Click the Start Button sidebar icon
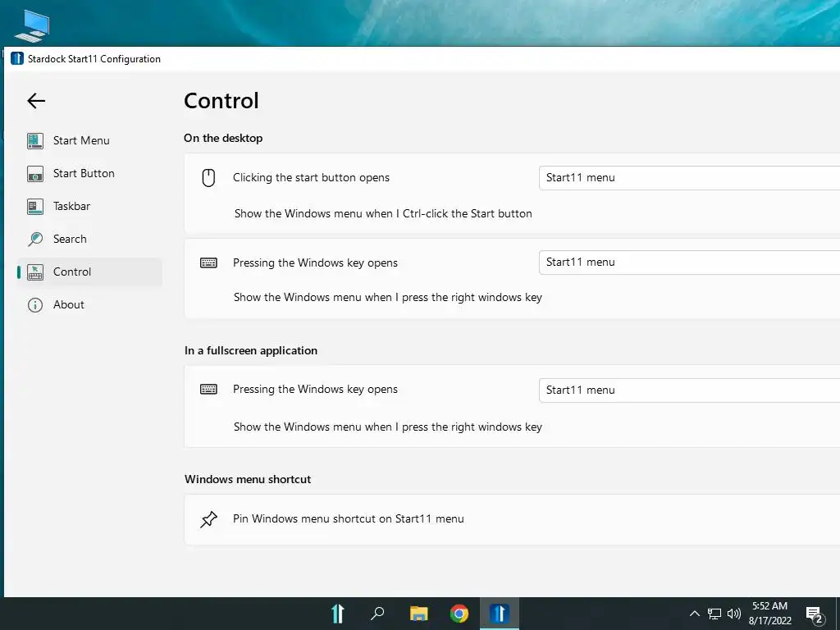 [35, 174]
